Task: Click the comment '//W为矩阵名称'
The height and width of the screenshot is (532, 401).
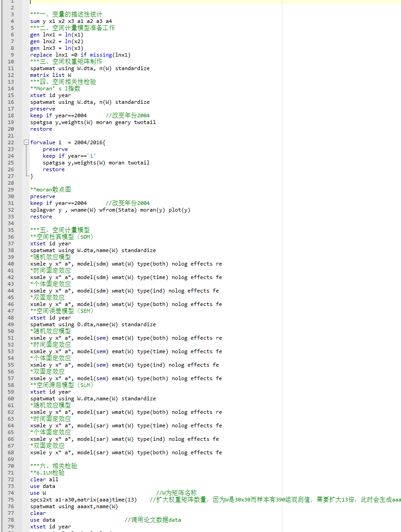Action: click(176, 492)
